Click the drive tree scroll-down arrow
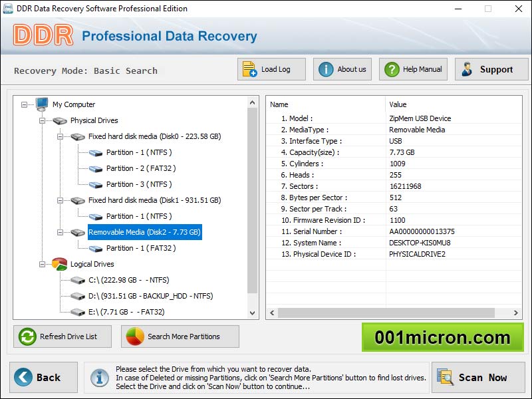Image resolution: width=532 pixels, height=399 pixels. click(x=253, y=313)
